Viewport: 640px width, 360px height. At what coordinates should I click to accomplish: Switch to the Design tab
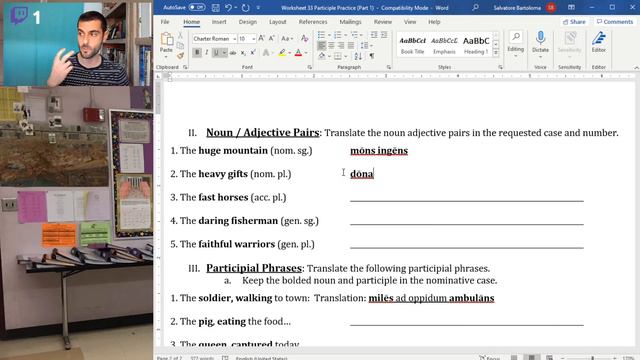click(248, 22)
